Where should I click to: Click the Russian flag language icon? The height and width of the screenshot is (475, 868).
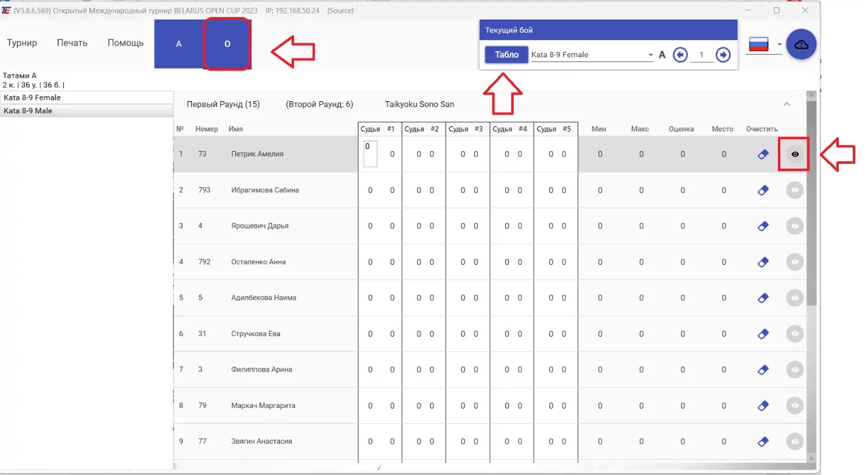pyautogui.click(x=759, y=44)
